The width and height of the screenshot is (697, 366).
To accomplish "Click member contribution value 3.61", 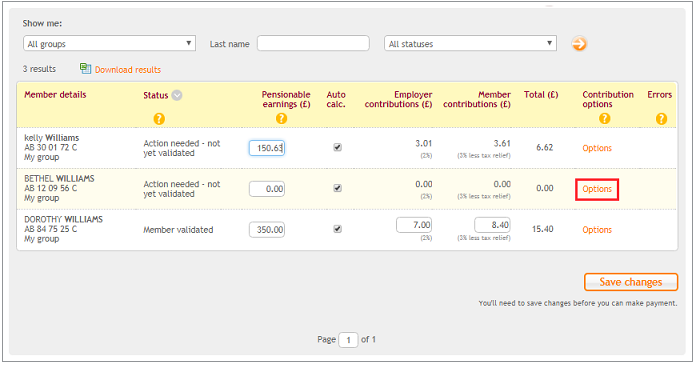I will point(502,143).
